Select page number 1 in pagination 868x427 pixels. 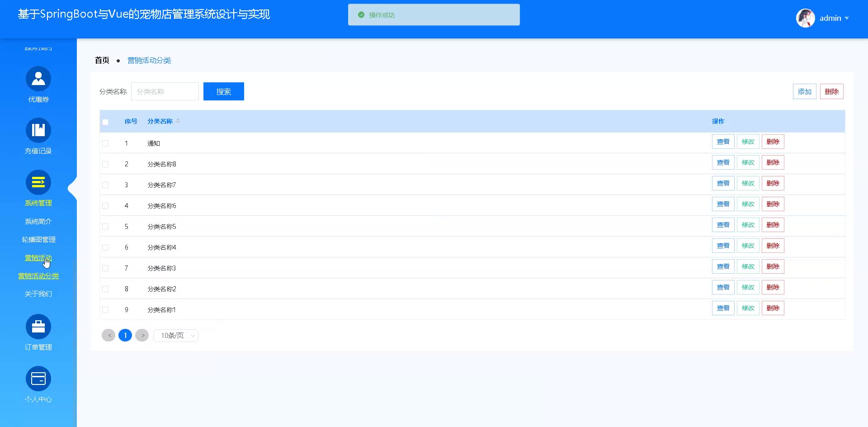[x=125, y=335]
